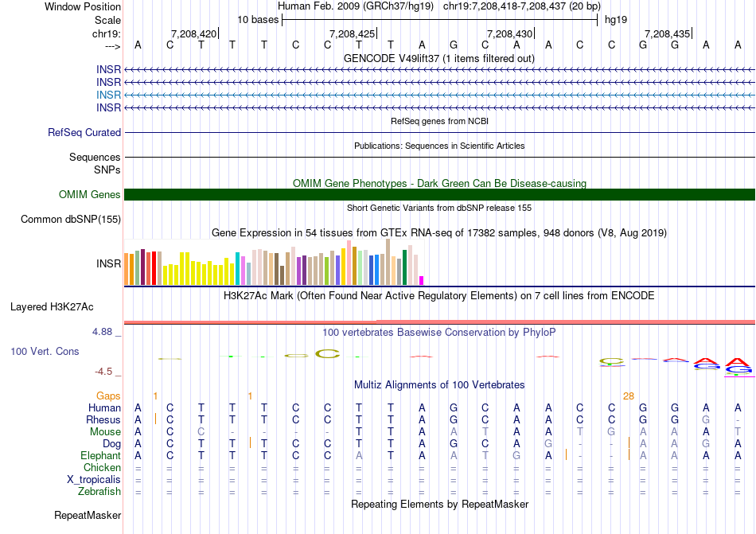Click the 100 vertebrates Basewise Conservation by PhyloP title
This screenshot has width=756, height=534.
439,332
